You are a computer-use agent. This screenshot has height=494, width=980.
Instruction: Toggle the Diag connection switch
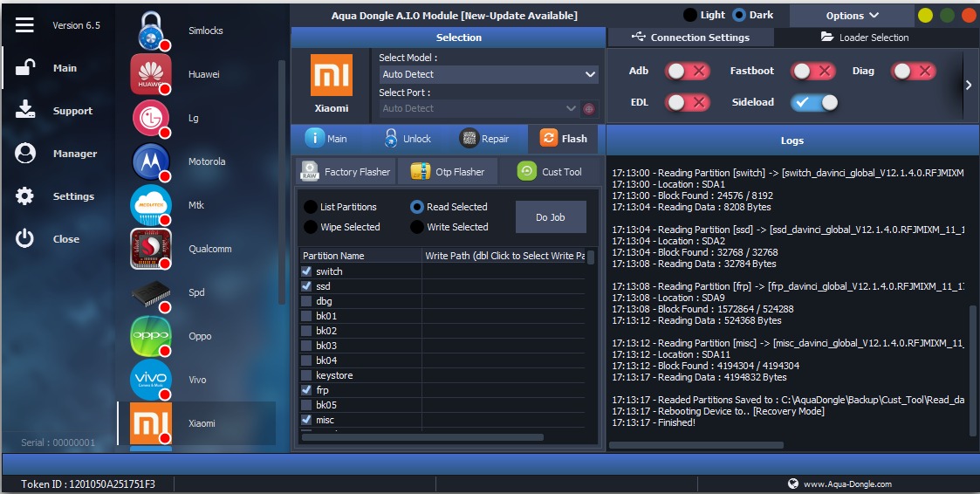[913, 72]
